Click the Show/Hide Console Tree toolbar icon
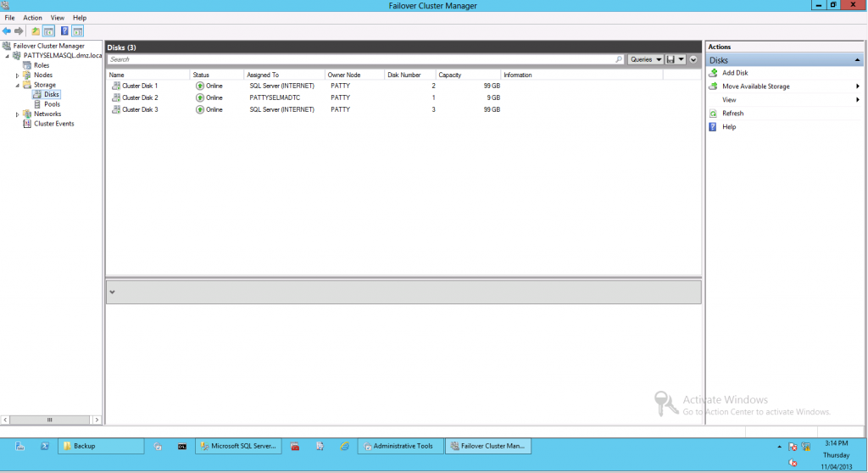Screen dimensions: 868x473 tap(48, 31)
